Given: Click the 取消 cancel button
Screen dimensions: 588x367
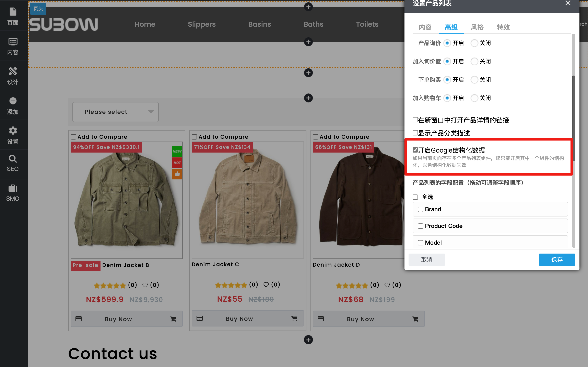Looking at the screenshot, I should point(426,259).
